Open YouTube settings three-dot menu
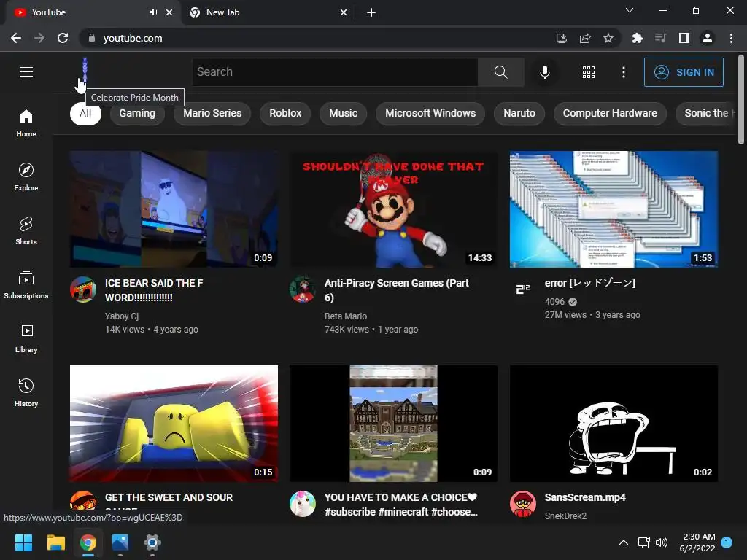 pyautogui.click(x=624, y=72)
